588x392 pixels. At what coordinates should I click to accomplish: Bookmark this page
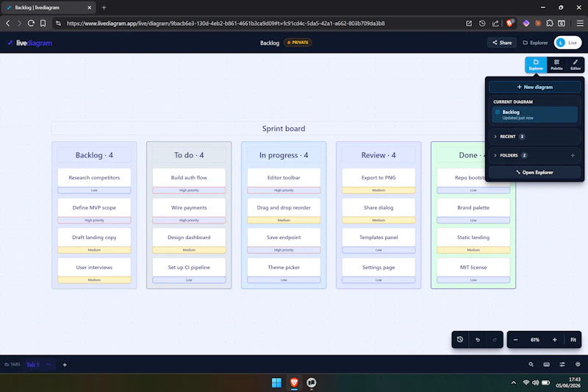[43, 24]
